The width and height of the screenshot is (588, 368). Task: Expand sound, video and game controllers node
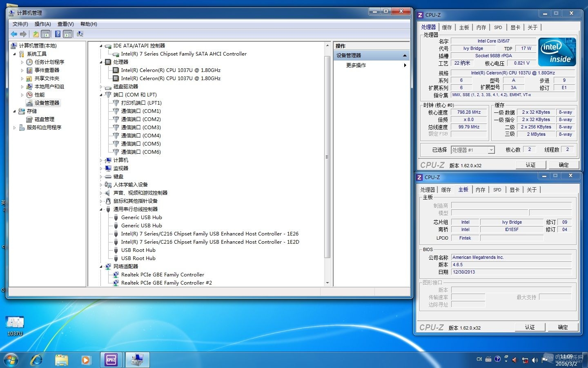[101, 193]
